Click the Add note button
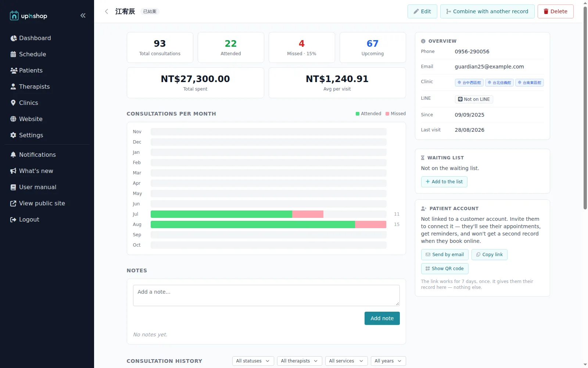The width and height of the screenshot is (588, 368). click(382, 318)
